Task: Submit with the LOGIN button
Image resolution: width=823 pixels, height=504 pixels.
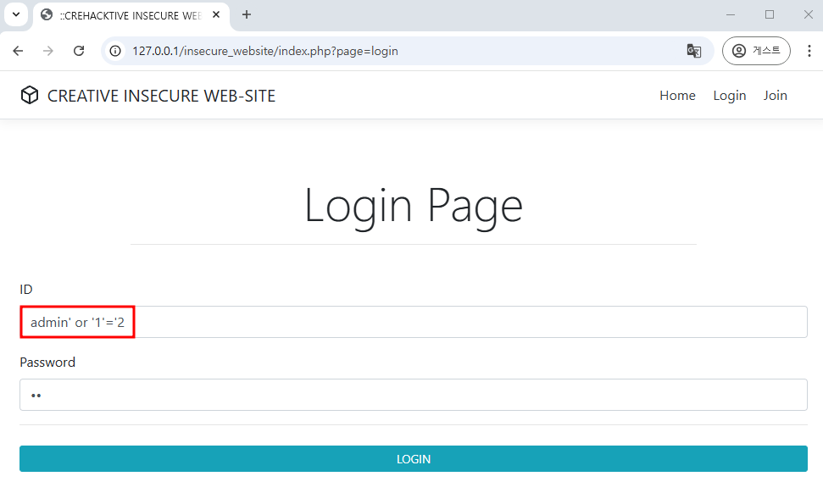Action: (x=413, y=459)
